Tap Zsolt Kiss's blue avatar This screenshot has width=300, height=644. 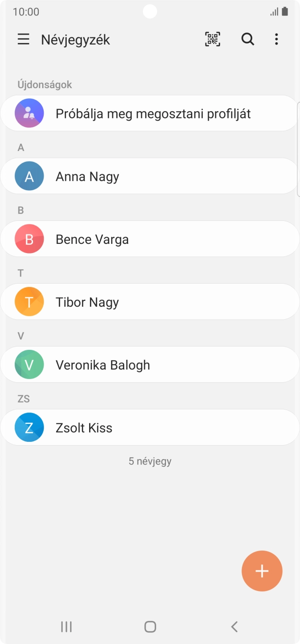point(29,427)
